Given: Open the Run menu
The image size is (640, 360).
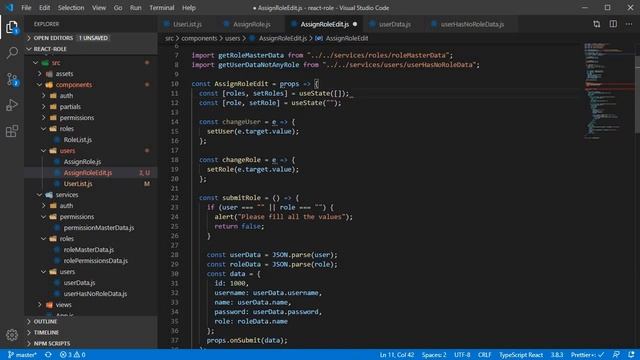Looking at the screenshot, I should pos(136,8).
